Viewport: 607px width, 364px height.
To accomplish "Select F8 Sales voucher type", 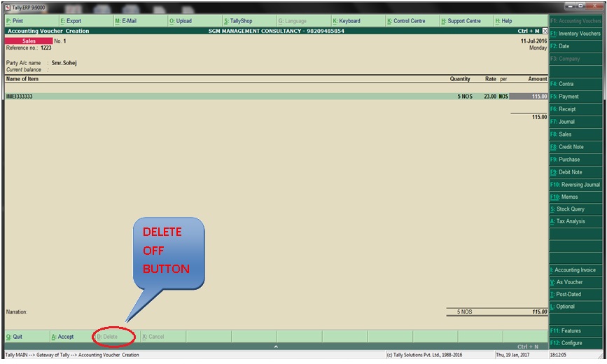I will (575, 134).
